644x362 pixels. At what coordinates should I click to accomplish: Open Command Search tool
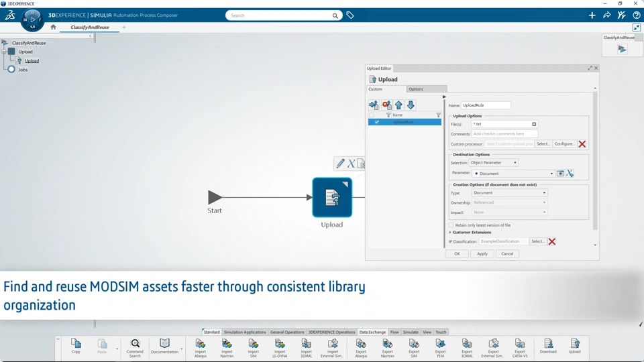tap(135, 348)
